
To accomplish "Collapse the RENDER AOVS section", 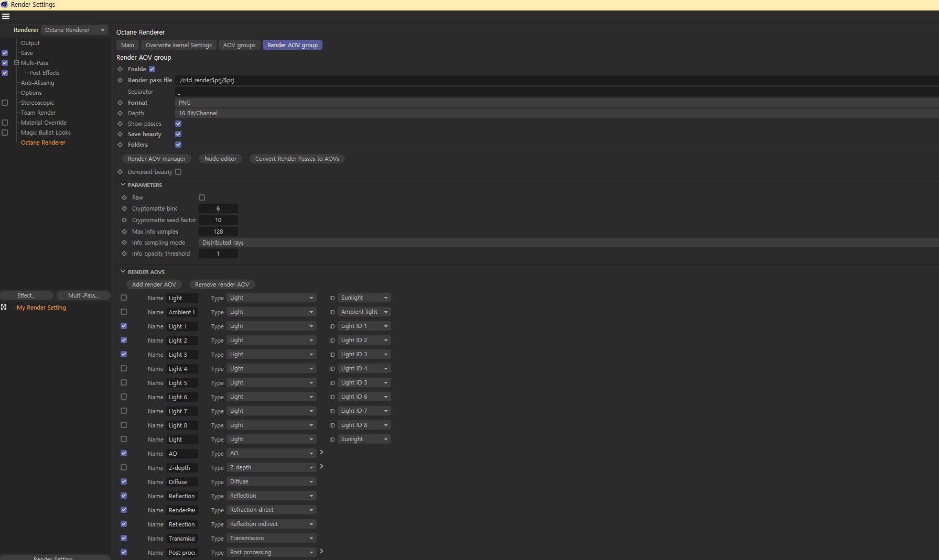I will tap(123, 272).
